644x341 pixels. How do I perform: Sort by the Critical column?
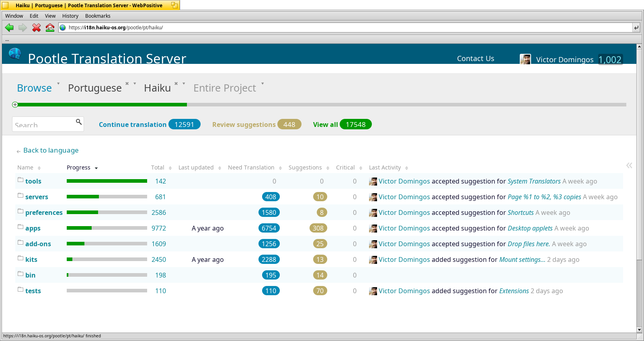(x=349, y=167)
